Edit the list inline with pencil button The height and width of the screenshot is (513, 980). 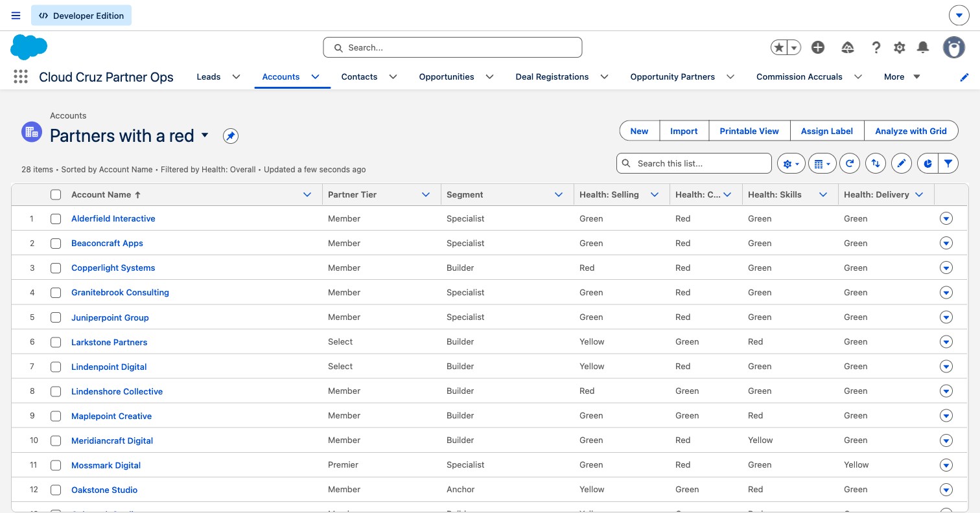902,164
